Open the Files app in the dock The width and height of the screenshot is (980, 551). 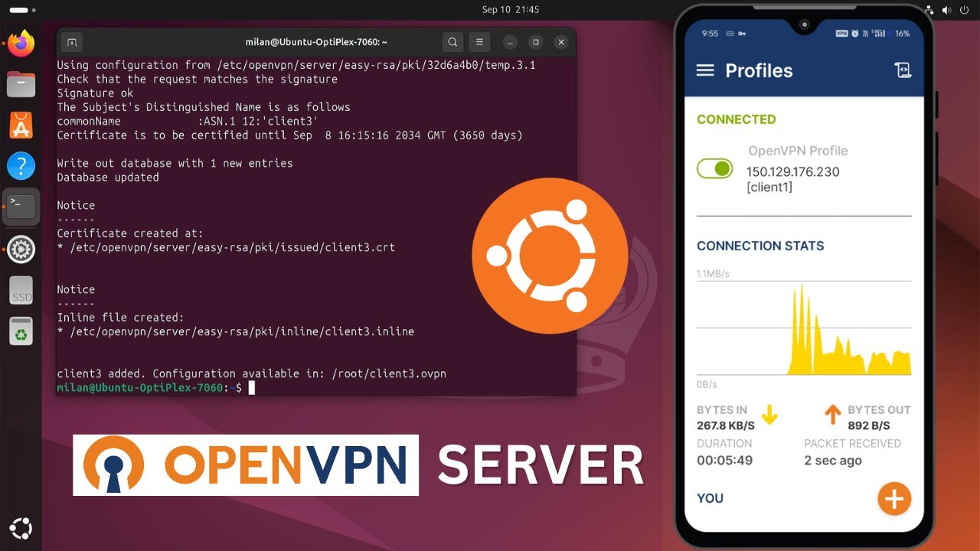[x=21, y=83]
